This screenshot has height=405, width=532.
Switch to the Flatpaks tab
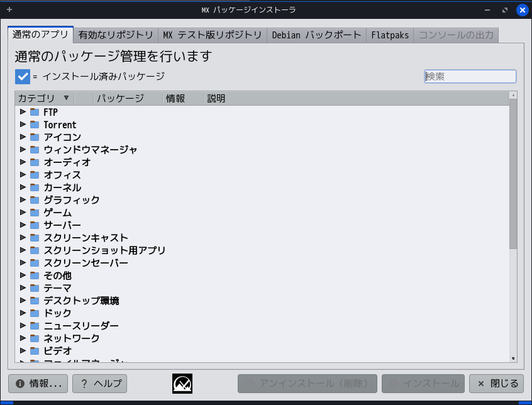point(390,35)
